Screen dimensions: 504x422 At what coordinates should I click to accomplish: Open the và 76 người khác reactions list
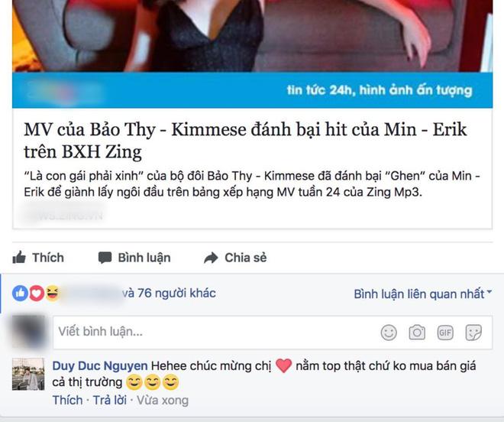tap(169, 294)
